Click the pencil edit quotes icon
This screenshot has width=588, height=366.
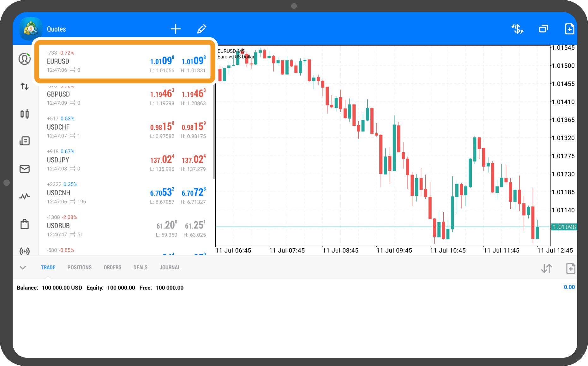[x=202, y=29]
